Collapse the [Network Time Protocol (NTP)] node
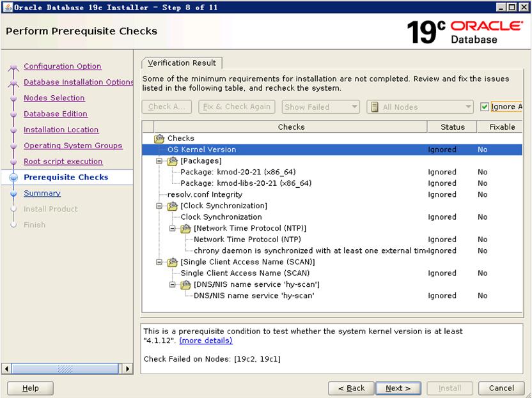 point(173,228)
